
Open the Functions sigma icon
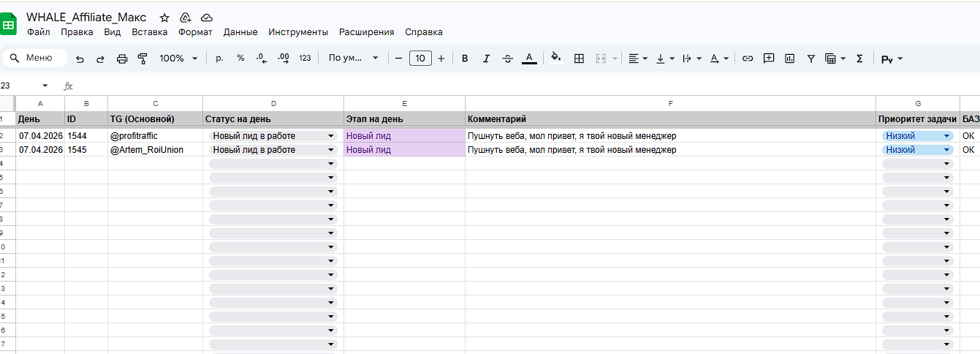point(859,59)
